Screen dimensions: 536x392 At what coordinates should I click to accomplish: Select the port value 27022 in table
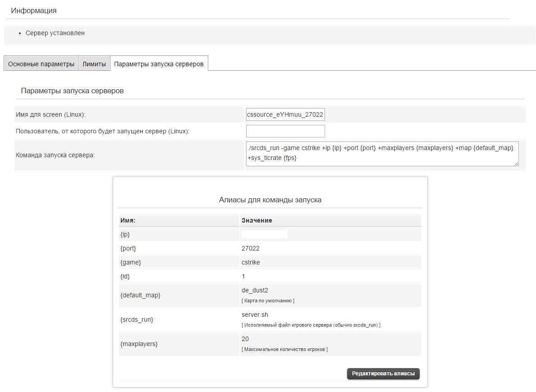(x=251, y=248)
